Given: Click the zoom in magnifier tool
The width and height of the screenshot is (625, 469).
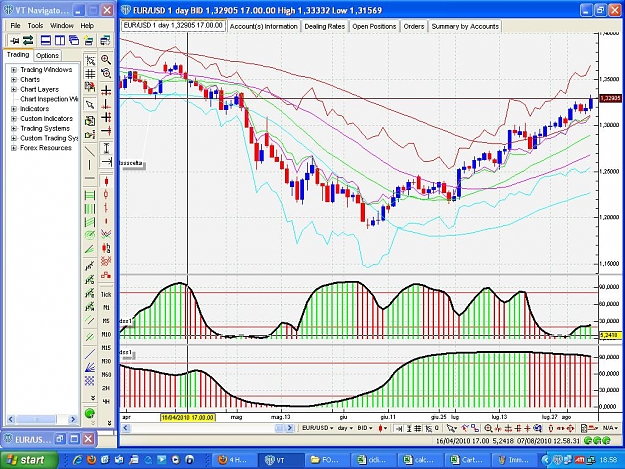Looking at the screenshot, I should (106, 60).
